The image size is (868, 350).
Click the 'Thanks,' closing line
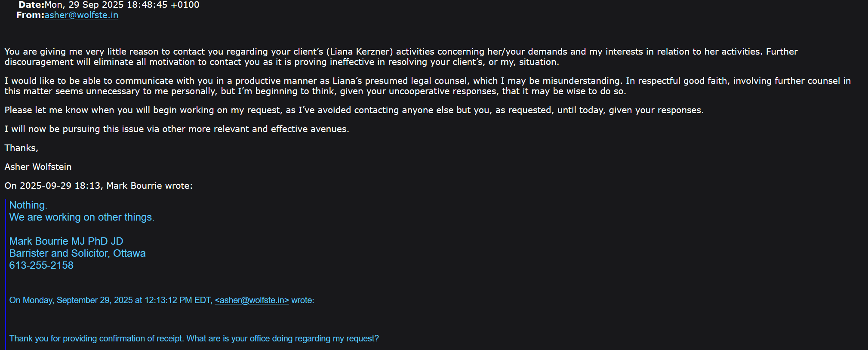point(22,148)
